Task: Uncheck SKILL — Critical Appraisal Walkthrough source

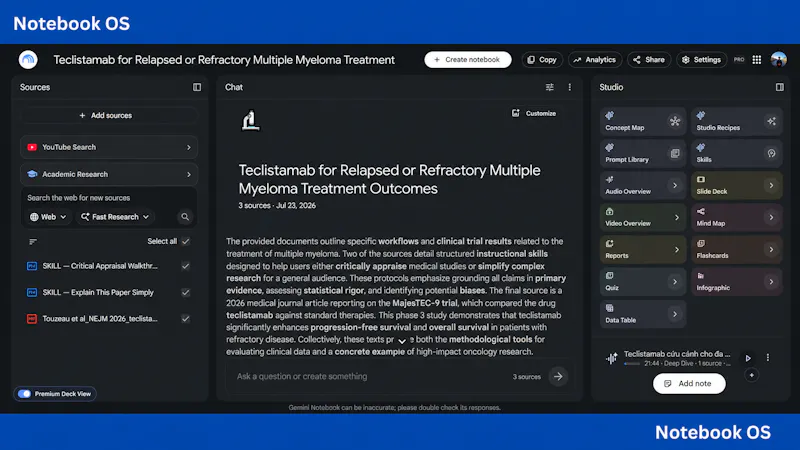Action: click(x=186, y=266)
